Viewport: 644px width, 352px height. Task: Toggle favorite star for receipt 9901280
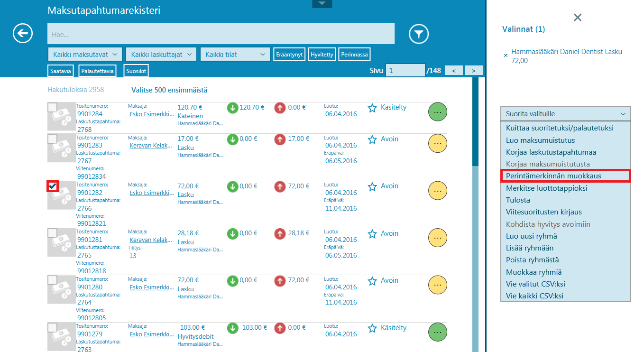[372, 281]
